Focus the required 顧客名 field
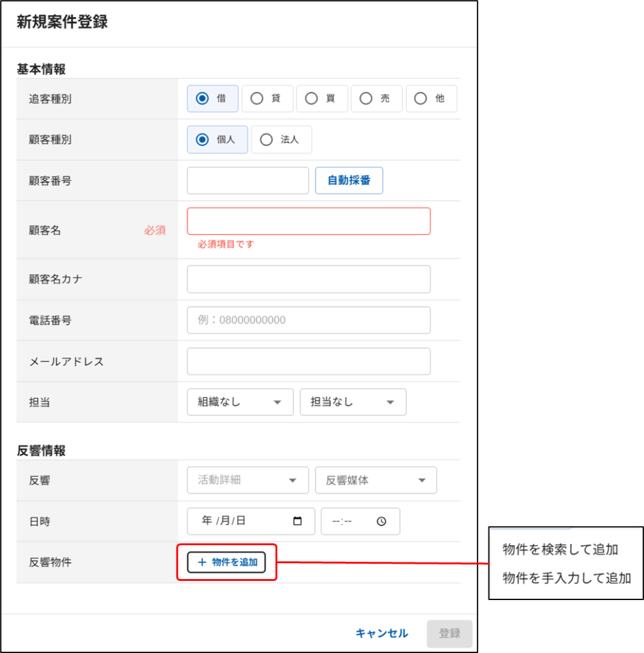Screen dimensions: 644x653 (309, 221)
